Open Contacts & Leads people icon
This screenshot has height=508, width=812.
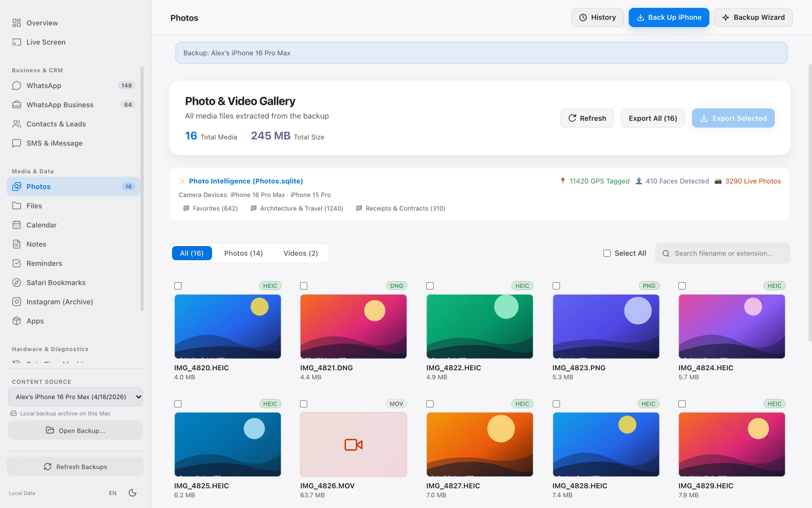(x=17, y=124)
